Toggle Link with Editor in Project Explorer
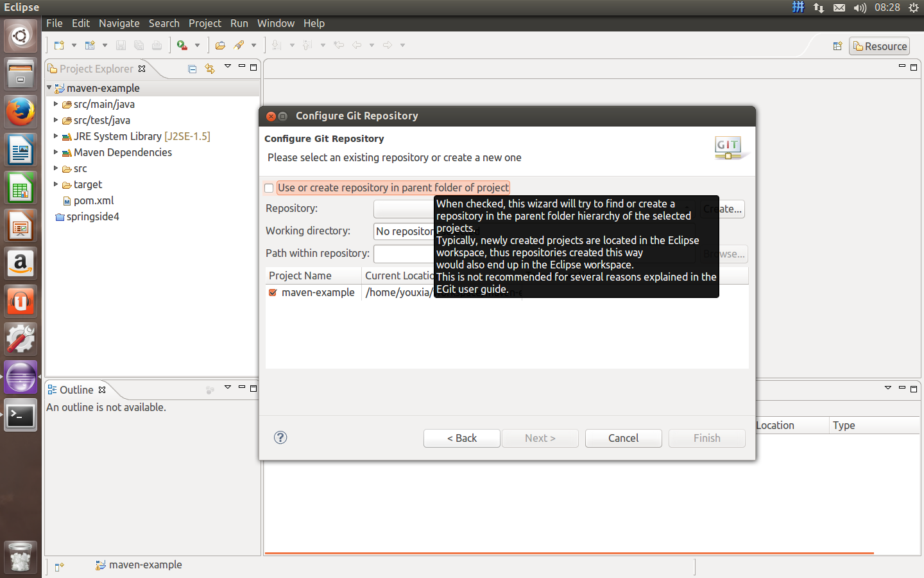This screenshot has height=578, width=924. click(209, 69)
